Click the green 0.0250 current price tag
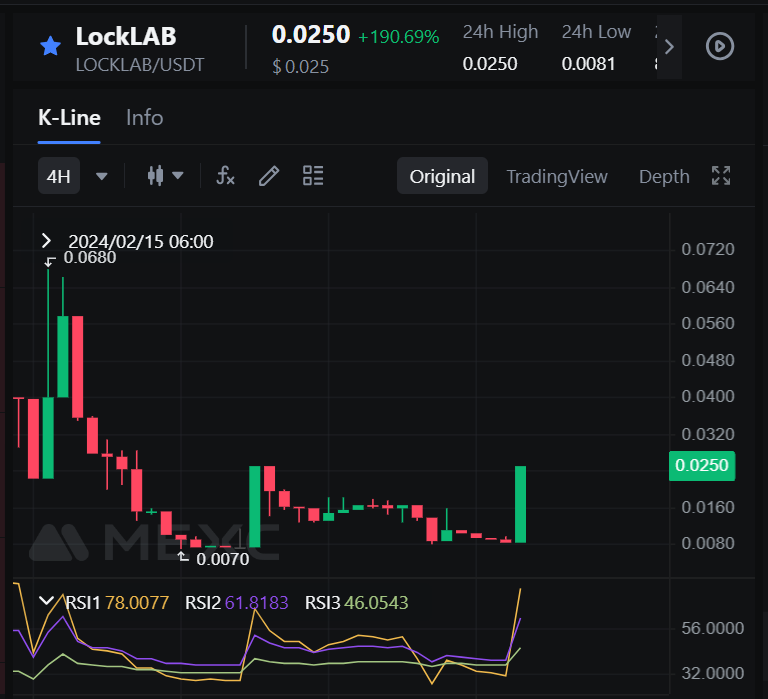The height and width of the screenshot is (699, 768). tap(702, 465)
